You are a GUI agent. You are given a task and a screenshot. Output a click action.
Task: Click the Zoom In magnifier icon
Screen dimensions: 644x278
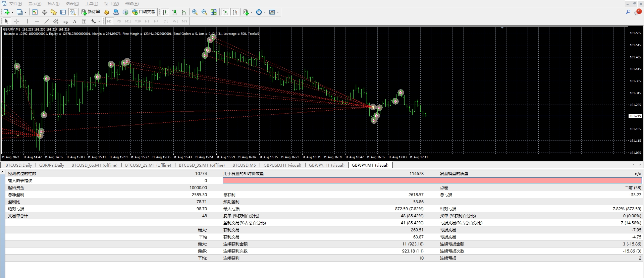pos(195,12)
